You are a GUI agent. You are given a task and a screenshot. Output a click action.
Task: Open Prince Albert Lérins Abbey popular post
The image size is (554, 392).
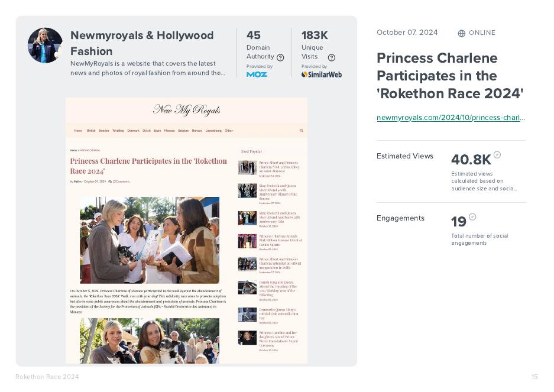[279, 167]
